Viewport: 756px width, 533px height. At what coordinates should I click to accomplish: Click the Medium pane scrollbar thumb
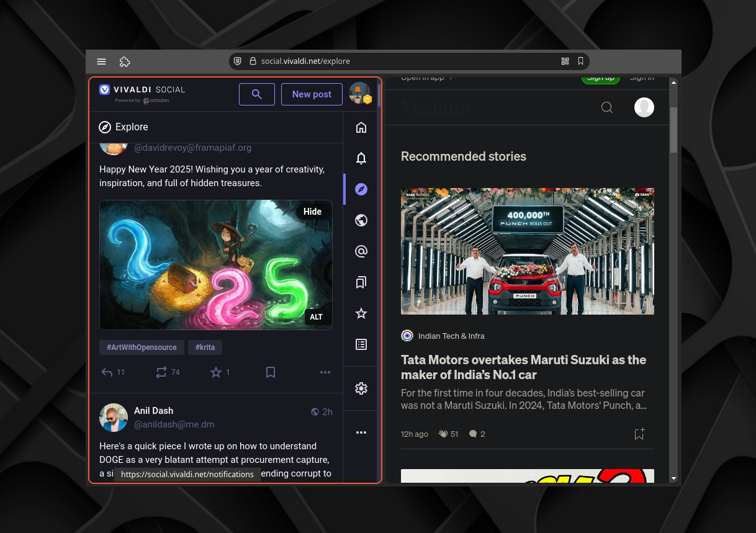673,129
